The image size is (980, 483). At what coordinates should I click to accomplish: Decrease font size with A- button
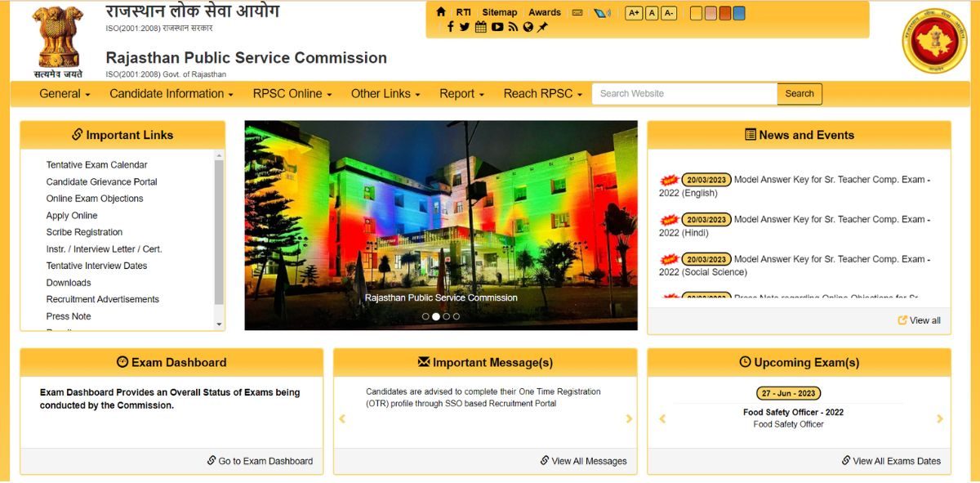pyautogui.click(x=669, y=13)
